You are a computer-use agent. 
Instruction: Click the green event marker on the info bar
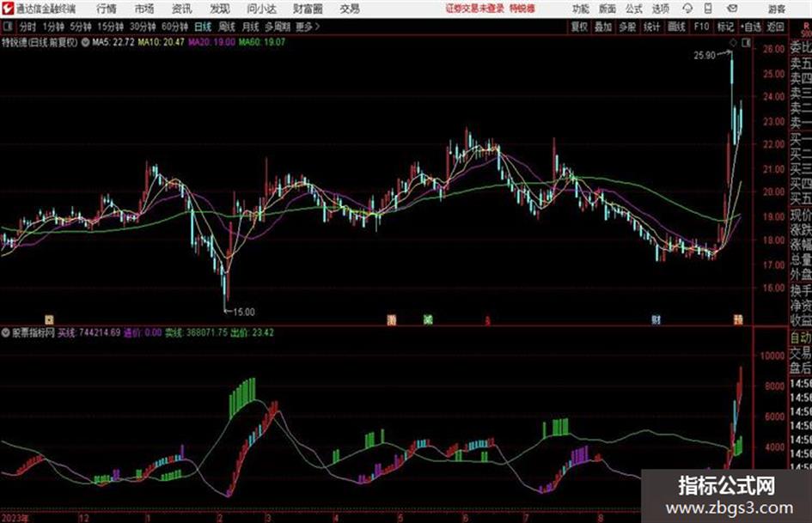click(428, 320)
